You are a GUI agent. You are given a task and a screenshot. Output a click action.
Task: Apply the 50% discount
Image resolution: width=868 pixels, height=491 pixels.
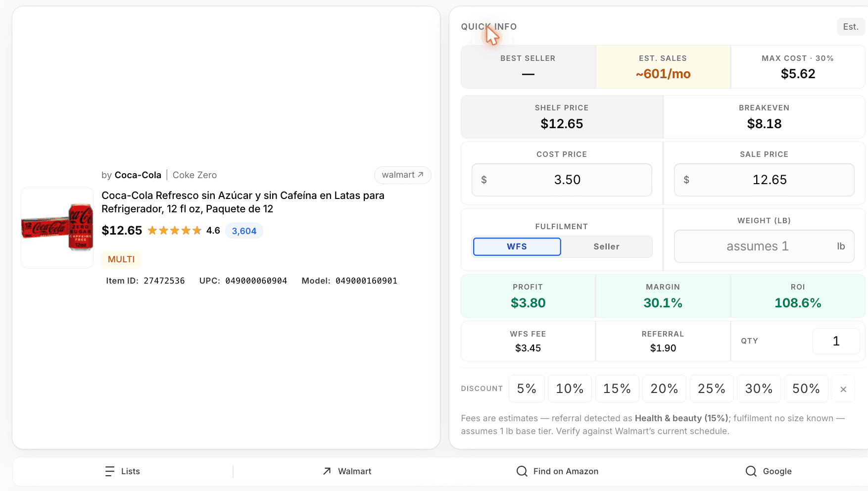click(x=806, y=389)
